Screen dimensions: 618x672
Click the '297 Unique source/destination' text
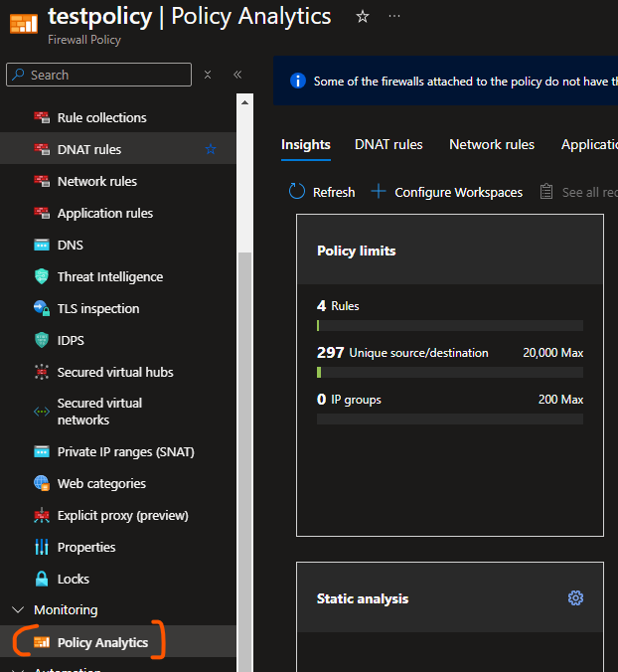402,353
